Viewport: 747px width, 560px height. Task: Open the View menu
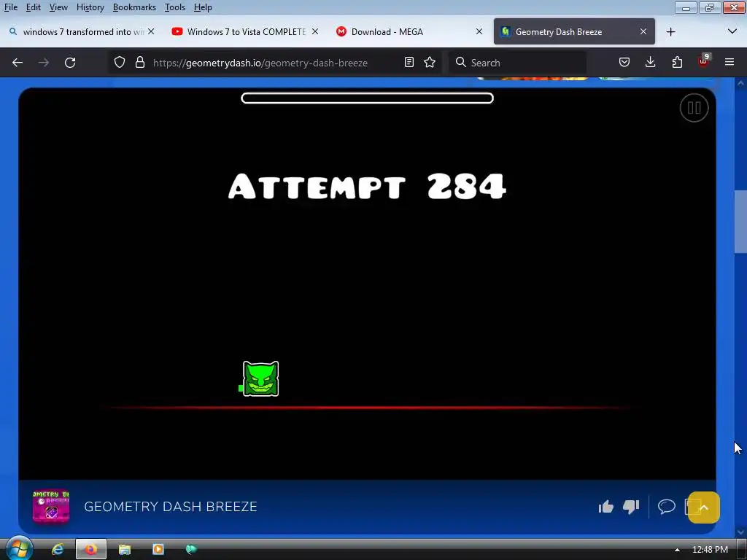[58, 7]
